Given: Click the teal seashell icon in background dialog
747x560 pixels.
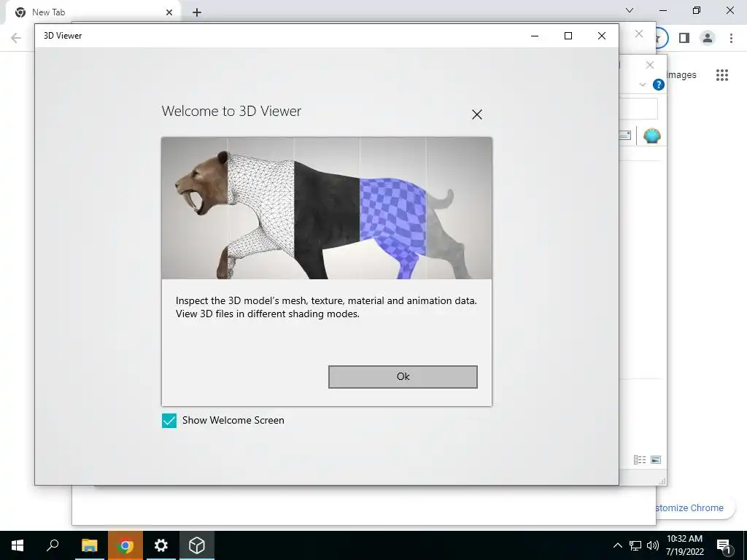Looking at the screenshot, I should click(x=651, y=136).
